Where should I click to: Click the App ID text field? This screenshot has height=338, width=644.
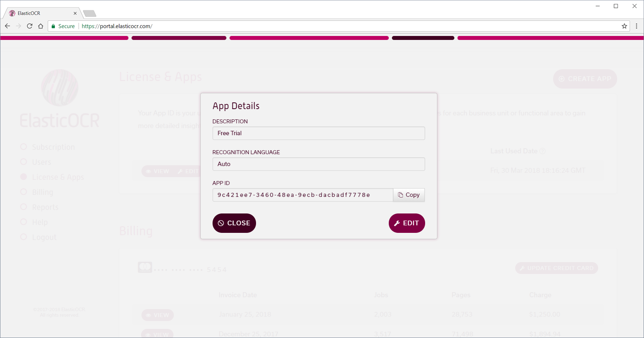coord(303,195)
